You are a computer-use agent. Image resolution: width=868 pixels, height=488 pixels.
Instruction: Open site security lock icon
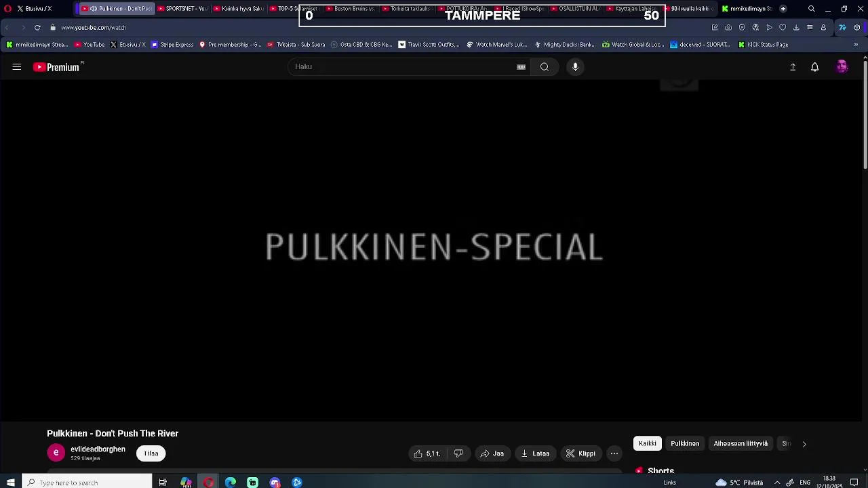coord(53,28)
